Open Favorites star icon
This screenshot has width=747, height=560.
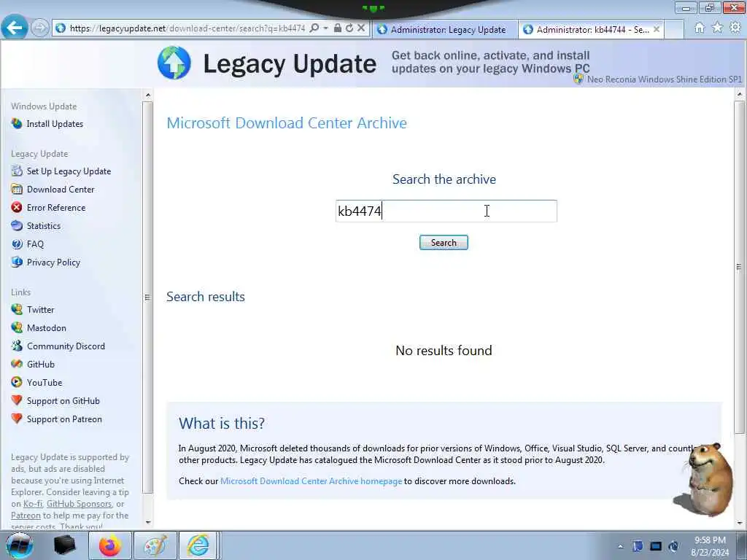717,28
